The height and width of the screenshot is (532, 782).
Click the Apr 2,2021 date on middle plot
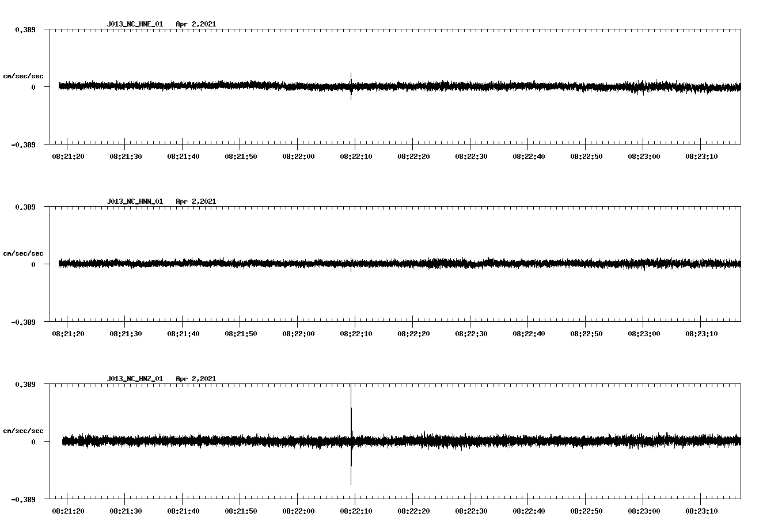coord(196,201)
